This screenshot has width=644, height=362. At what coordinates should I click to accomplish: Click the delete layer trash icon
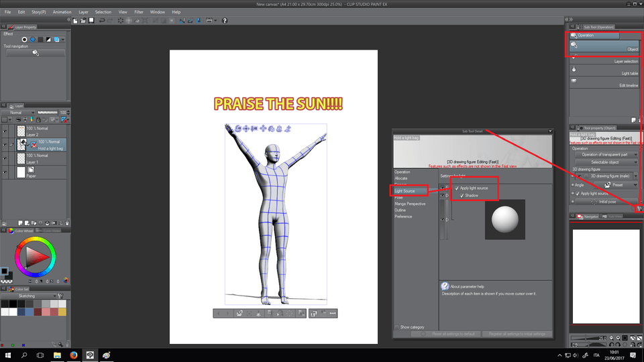click(x=67, y=223)
